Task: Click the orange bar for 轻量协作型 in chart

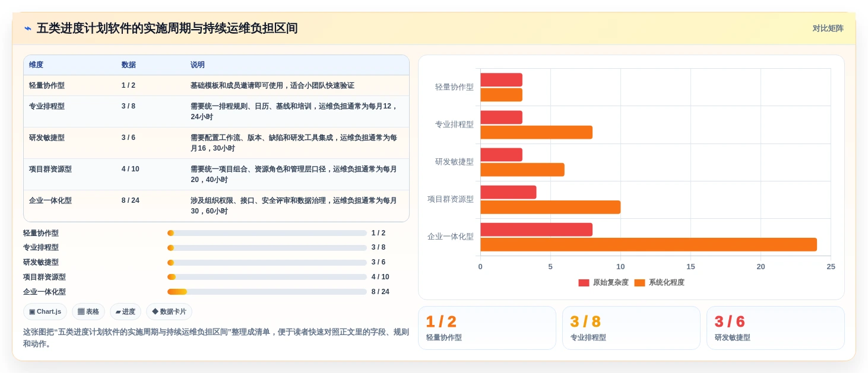Action: click(x=501, y=95)
